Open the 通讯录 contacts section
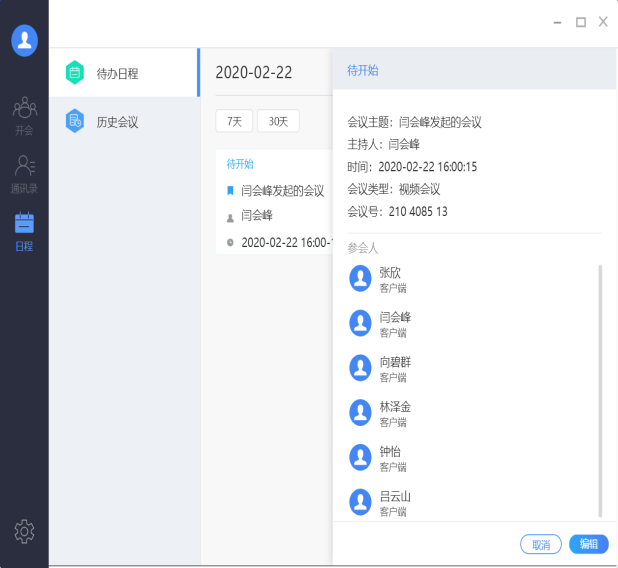This screenshot has height=568, width=618. click(x=24, y=172)
